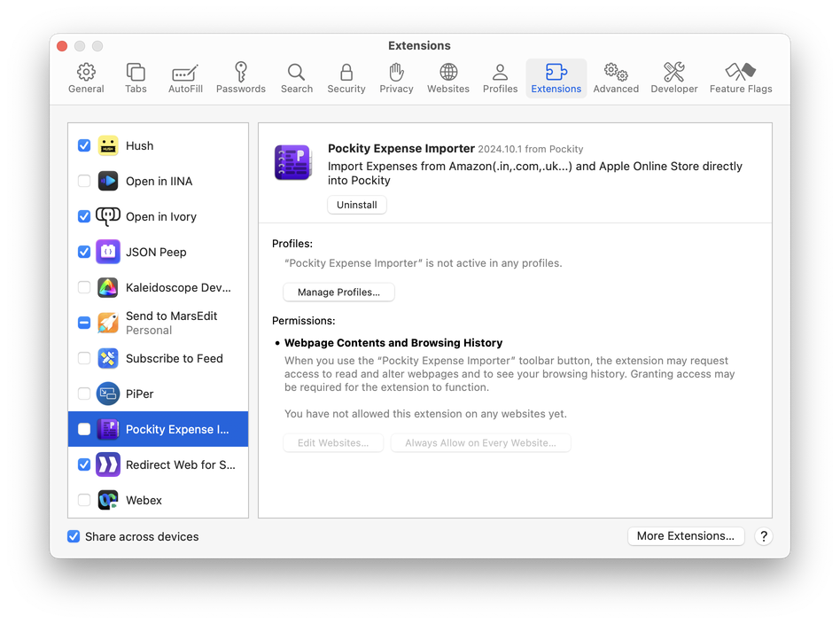840x624 pixels.
Task: Open the Feature Flags icon
Action: [741, 71]
